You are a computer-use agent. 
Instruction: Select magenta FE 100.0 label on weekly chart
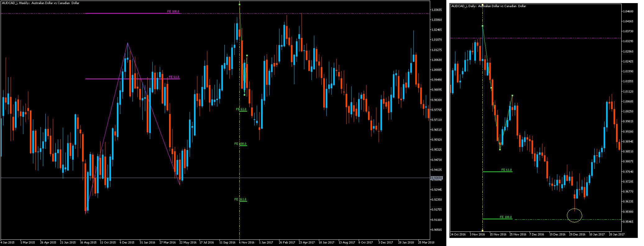point(173,11)
